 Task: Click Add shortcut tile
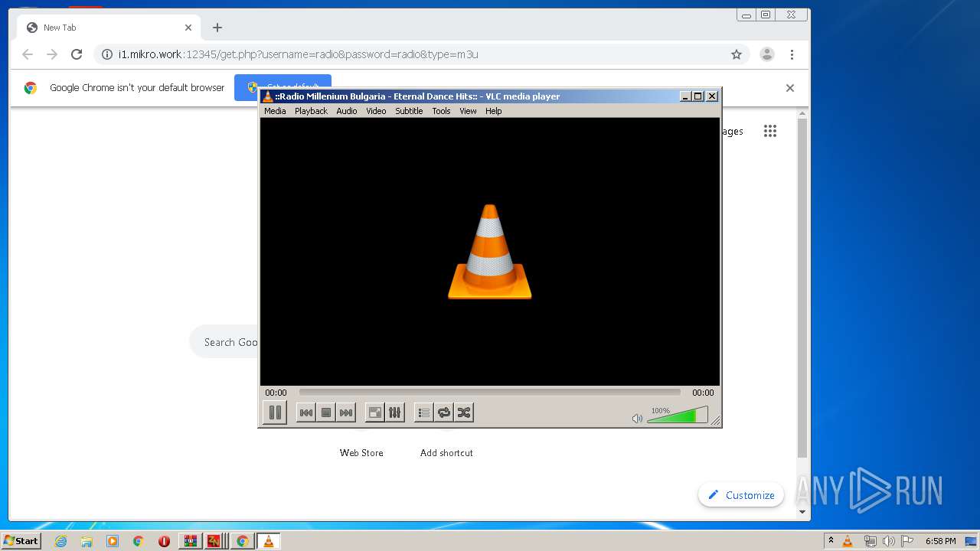446,453
